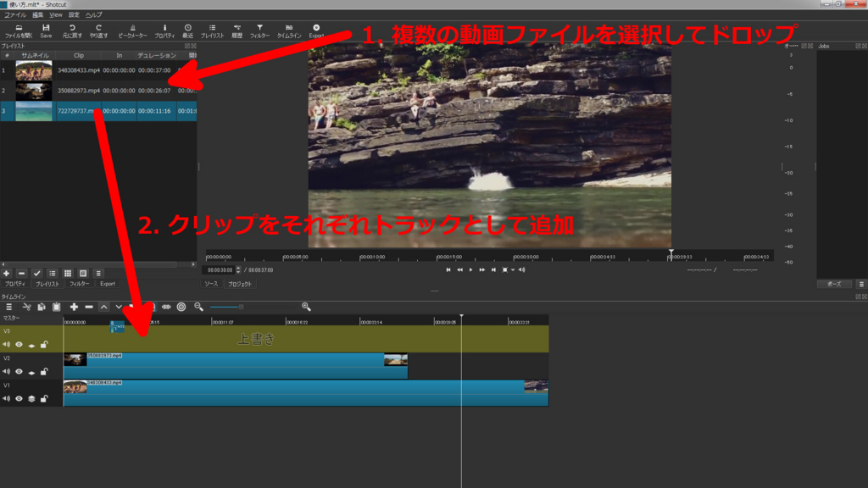Toggle ripple mode target icon
The height and width of the screenshot is (488, 868).
pos(181,307)
